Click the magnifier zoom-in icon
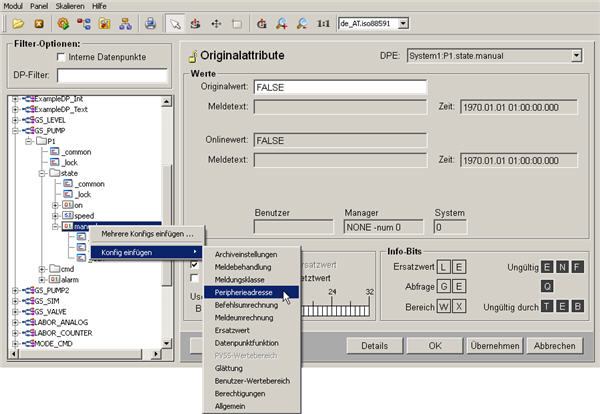Viewport: 600px width, 414px height. coord(284,21)
